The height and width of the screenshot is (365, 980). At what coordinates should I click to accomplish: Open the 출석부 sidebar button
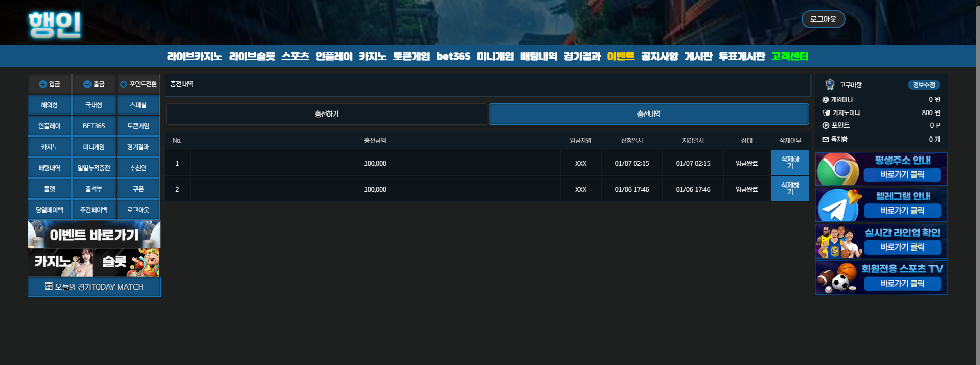(94, 189)
